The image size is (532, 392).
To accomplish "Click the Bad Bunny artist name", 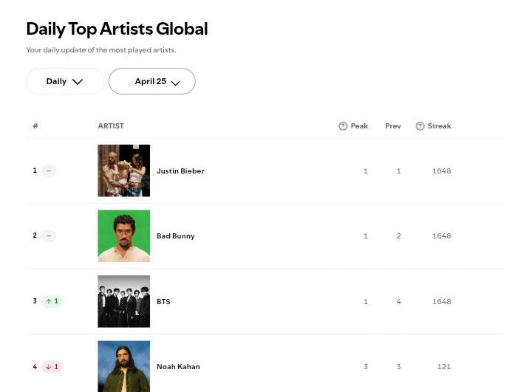I will (x=176, y=236).
